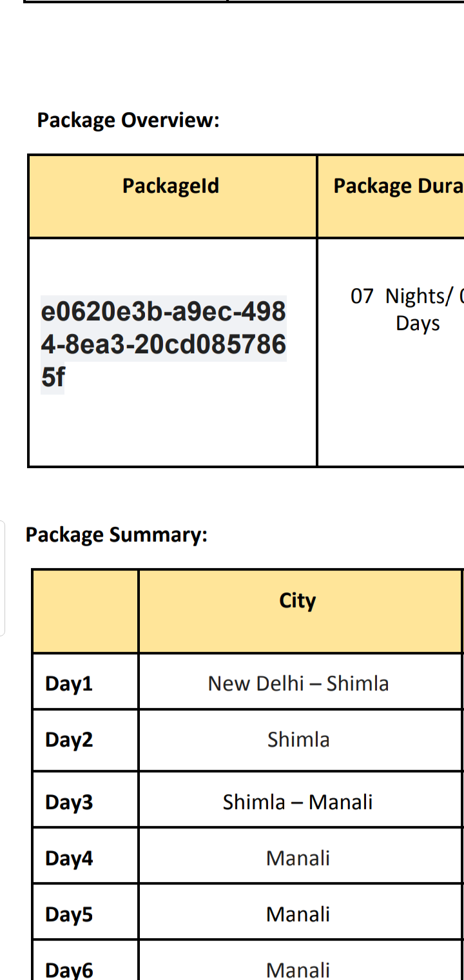Click the Day6 row label
This screenshot has width=464, height=980.
pyautogui.click(x=69, y=970)
